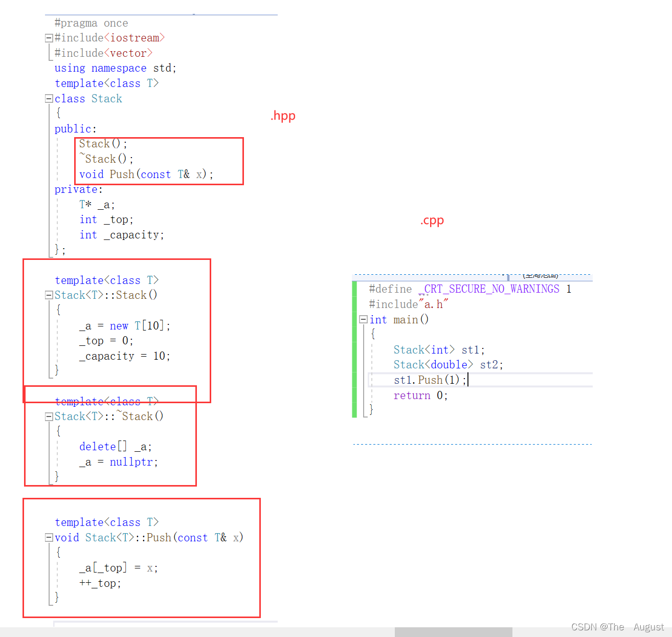672x637 pixels.
Task: Click the '#include<vector>' line
Action: 103,53
